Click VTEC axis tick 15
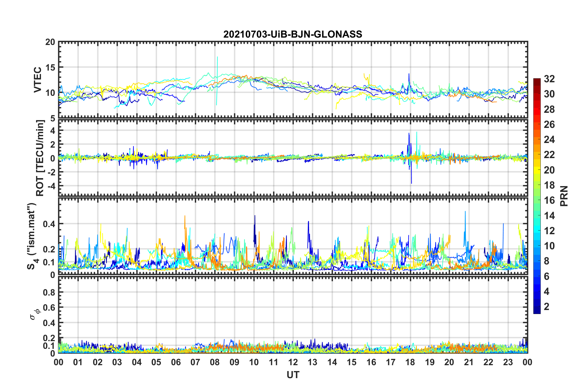 (50, 67)
